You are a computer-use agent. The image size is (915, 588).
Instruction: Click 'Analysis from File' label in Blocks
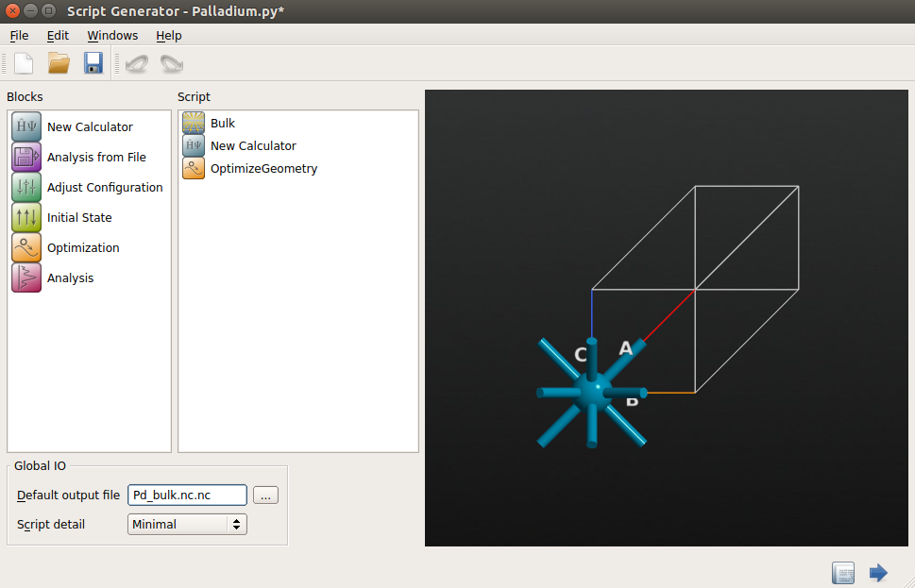97,158
